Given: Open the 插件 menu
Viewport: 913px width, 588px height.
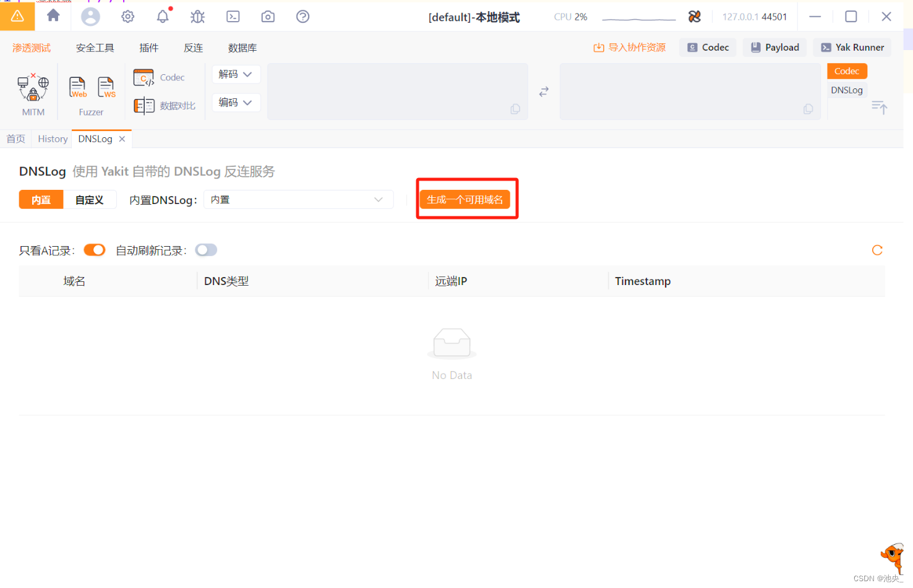Looking at the screenshot, I should pyautogui.click(x=149, y=48).
